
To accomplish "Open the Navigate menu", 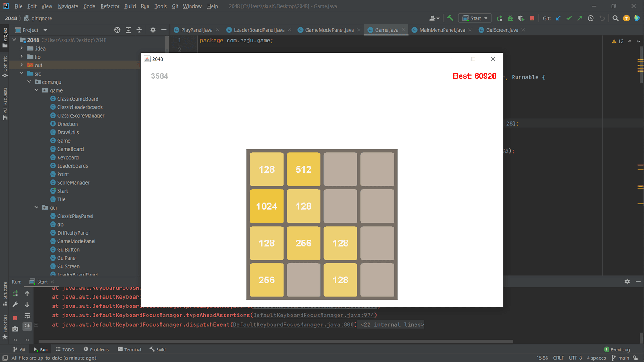I will (x=68, y=6).
